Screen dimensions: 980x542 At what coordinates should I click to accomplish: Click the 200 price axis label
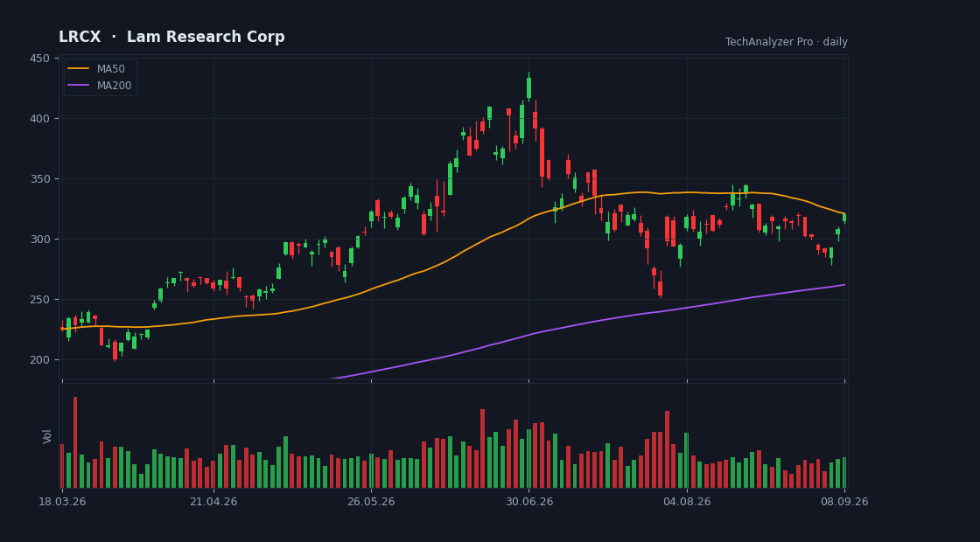pos(40,359)
